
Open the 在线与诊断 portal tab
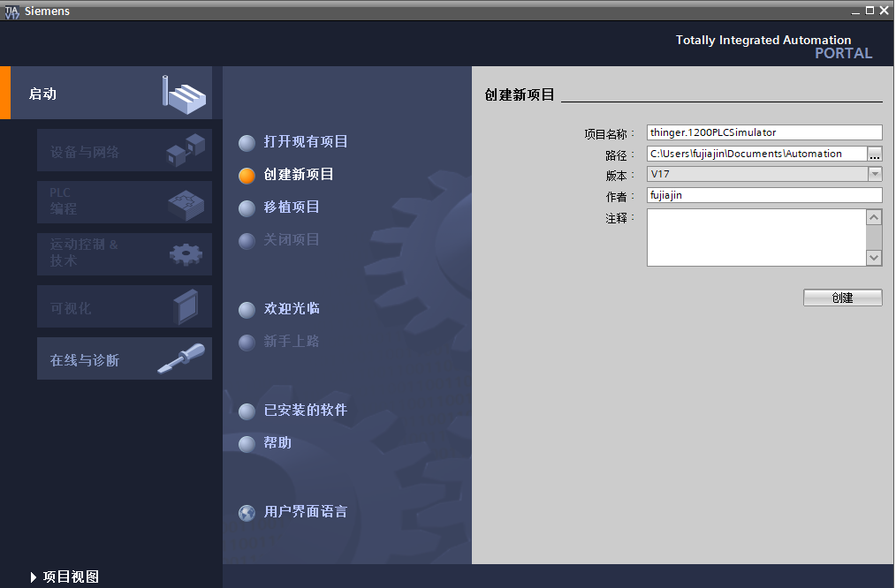point(125,358)
